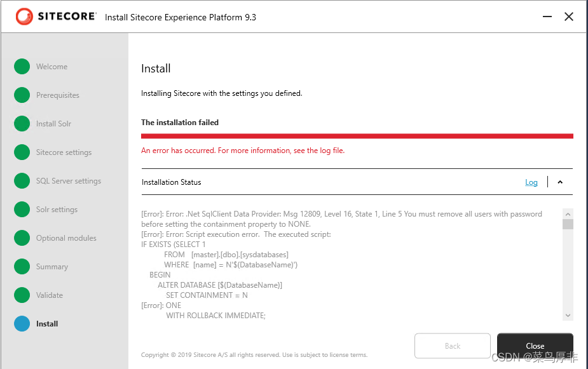Click the red failed progress bar
The width and height of the screenshot is (588, 369).
(357, 136)
